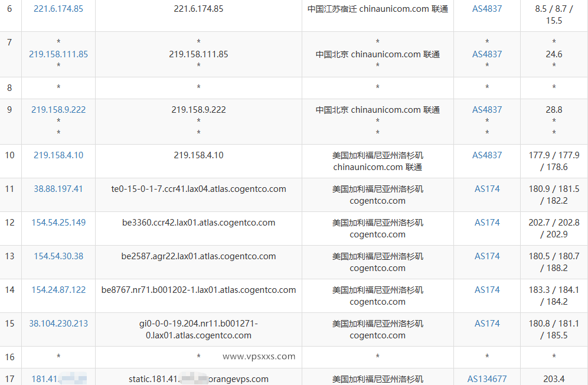Open IP link 154.54.30.38
588x385 pixels.
pyautogui.click(x=58, y=256)
